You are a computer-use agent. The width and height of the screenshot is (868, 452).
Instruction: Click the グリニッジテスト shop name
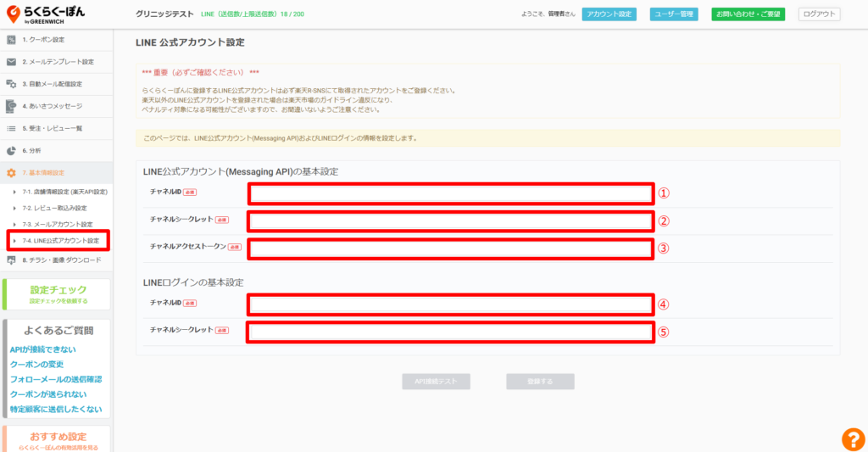(164, 14)
